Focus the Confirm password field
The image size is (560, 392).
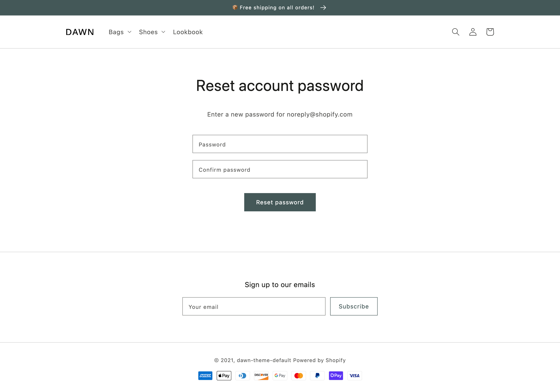pos(280,169)
